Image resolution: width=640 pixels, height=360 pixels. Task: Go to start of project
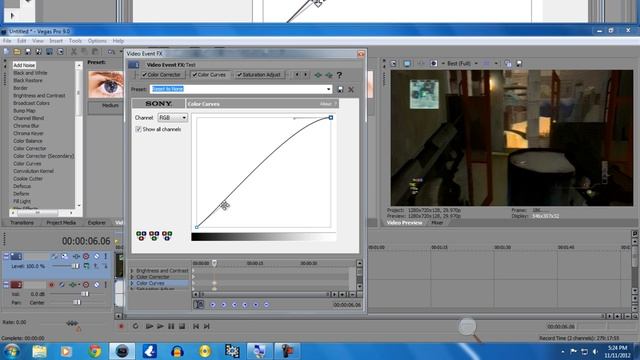pyautogui.click(x=196, y=326)
